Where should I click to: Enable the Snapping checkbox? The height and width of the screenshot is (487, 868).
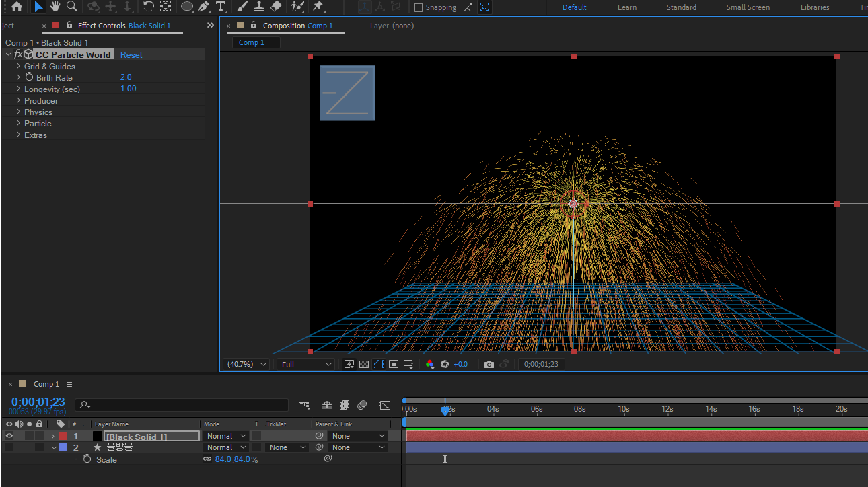(419, 7)
